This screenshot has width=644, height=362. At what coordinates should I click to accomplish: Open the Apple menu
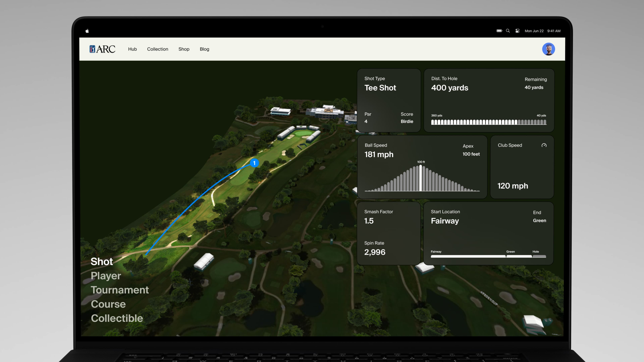(x=87, y=31)
